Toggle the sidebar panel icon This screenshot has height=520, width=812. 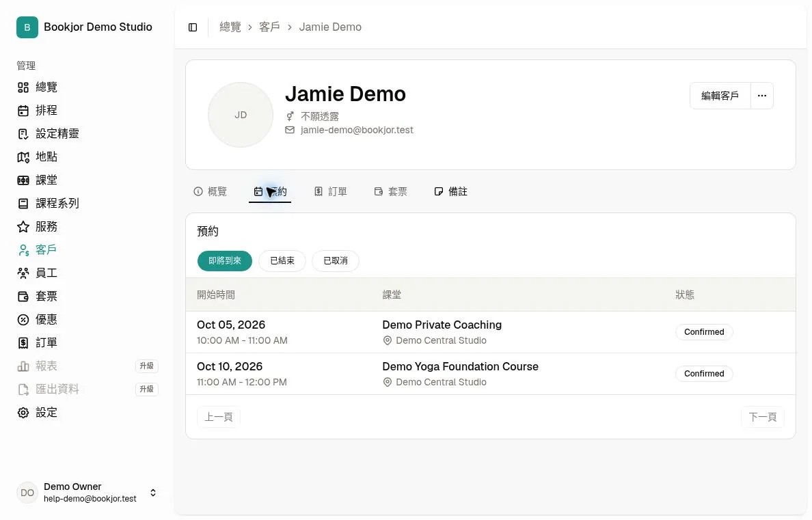click(x=193, y=27)
